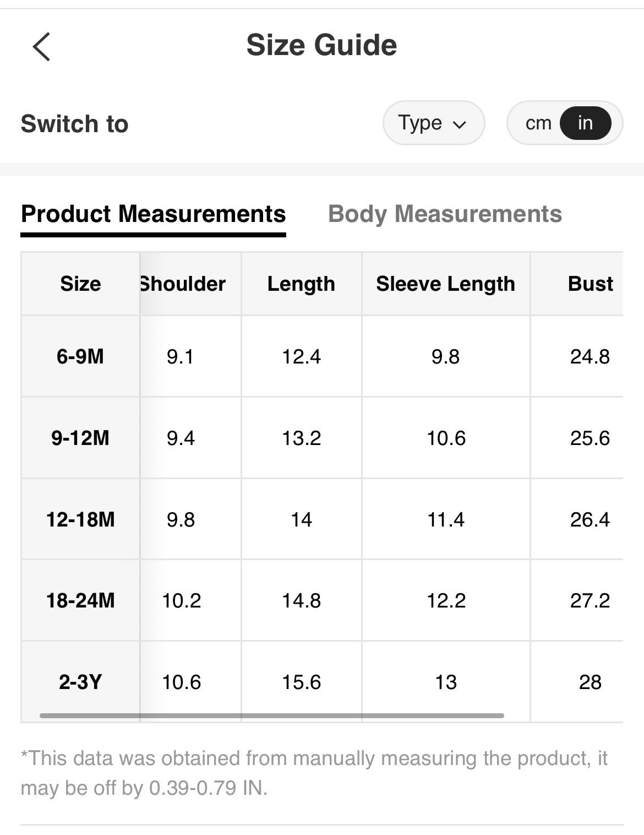Select the 2-3Y size row

pyautogui.click(x=80, y=682)
